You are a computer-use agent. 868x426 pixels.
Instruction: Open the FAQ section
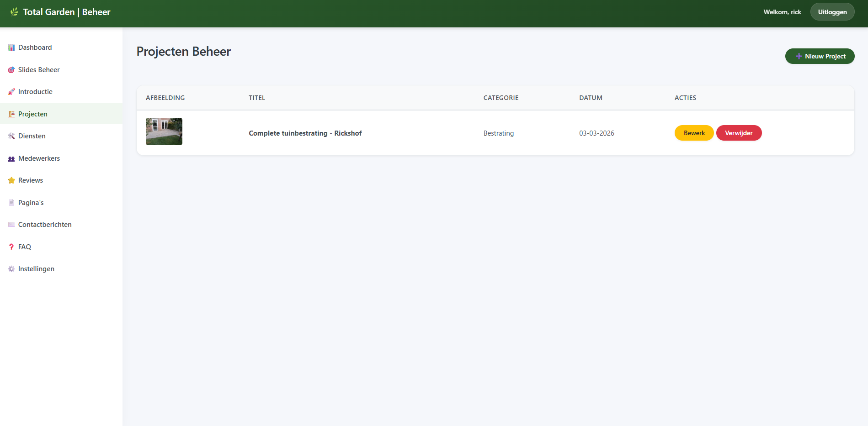tap(61, 247)
